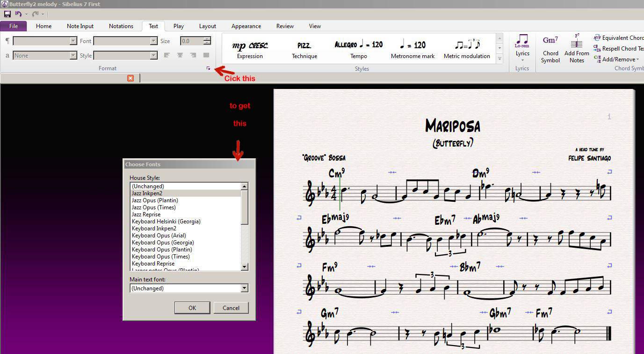This screenshot has width=644, height=354.
Task: Open the Add/Remove chord dropdown
Action: (616, 59)
